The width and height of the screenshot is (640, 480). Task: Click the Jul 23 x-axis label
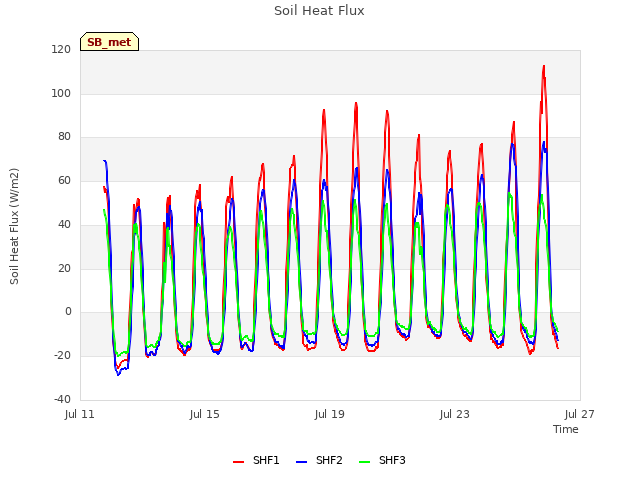(x=455, y=414)
